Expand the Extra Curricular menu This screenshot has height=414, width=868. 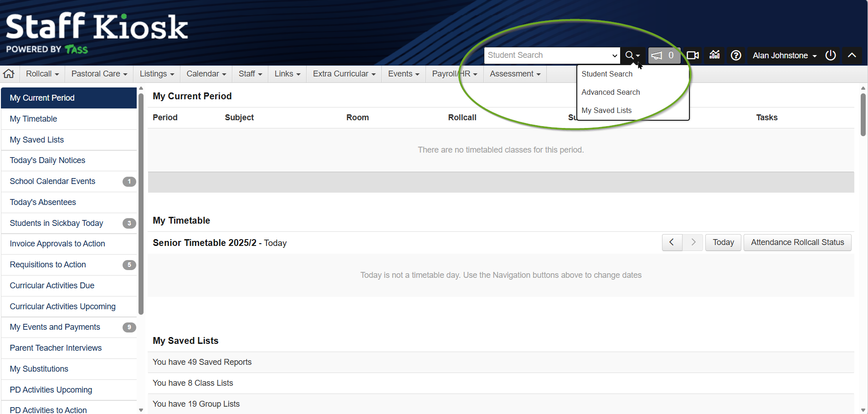344,74
